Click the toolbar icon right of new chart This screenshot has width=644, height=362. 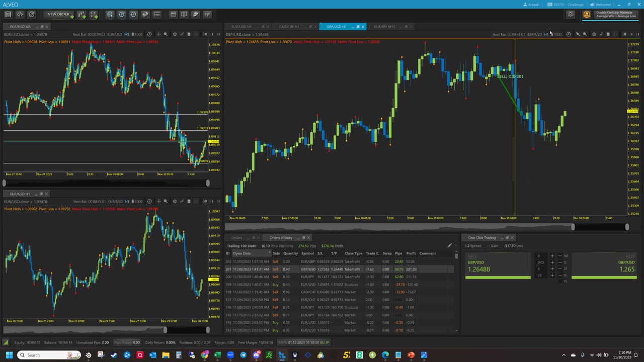click(x=94, y=15)
